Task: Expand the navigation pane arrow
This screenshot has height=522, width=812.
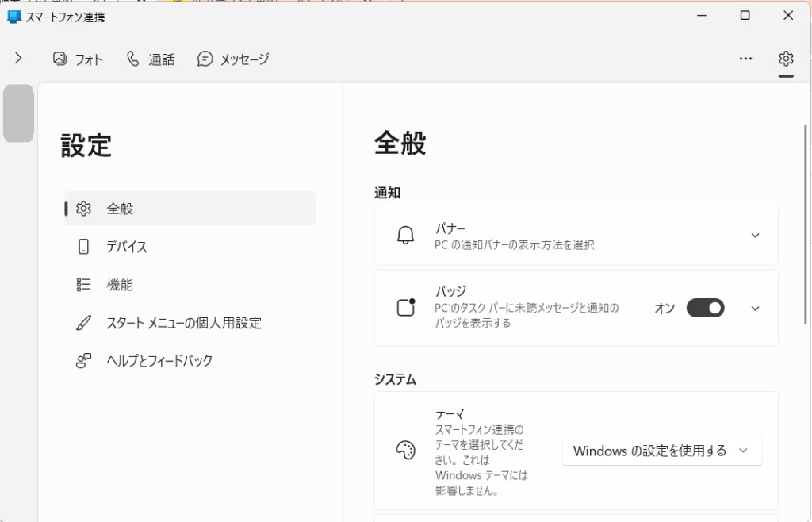Action: 17,58
